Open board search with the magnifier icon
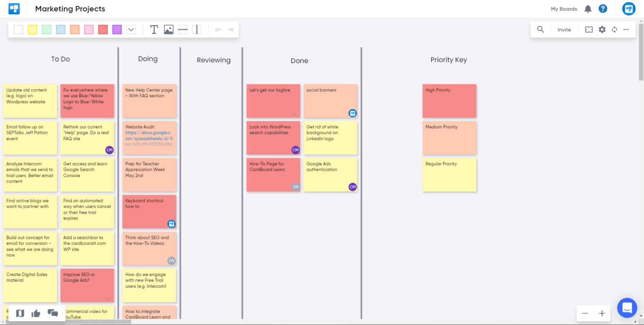Image resolution: width=644 pixels, height=325 pixels. tap(540, 29)
